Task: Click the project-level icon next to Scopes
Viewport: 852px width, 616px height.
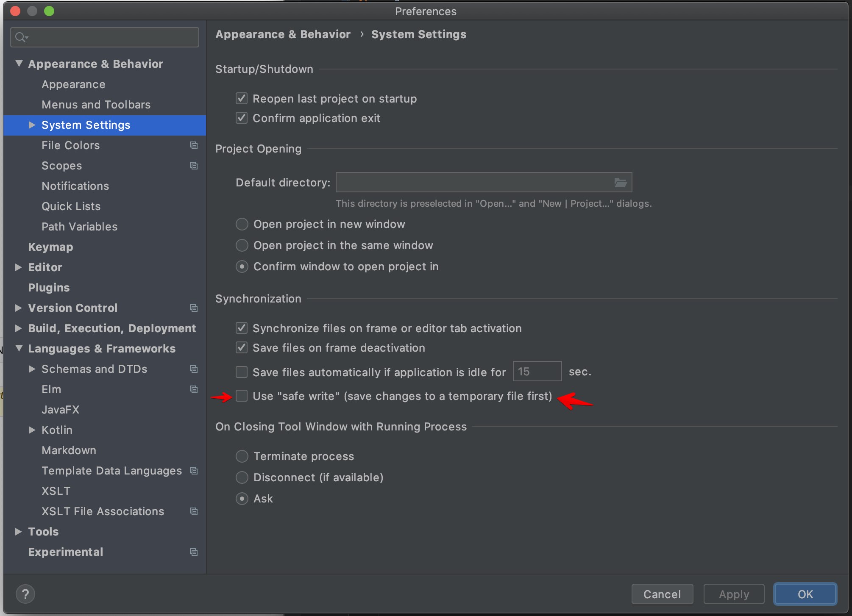Action: [194, 166]
